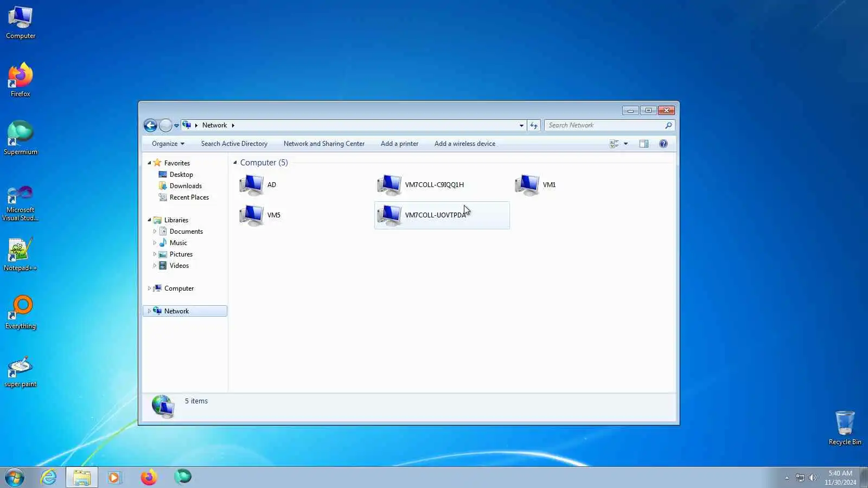Open Recent Places in Favorites
This screenshot has height=488, width=868.
[189, 197]
